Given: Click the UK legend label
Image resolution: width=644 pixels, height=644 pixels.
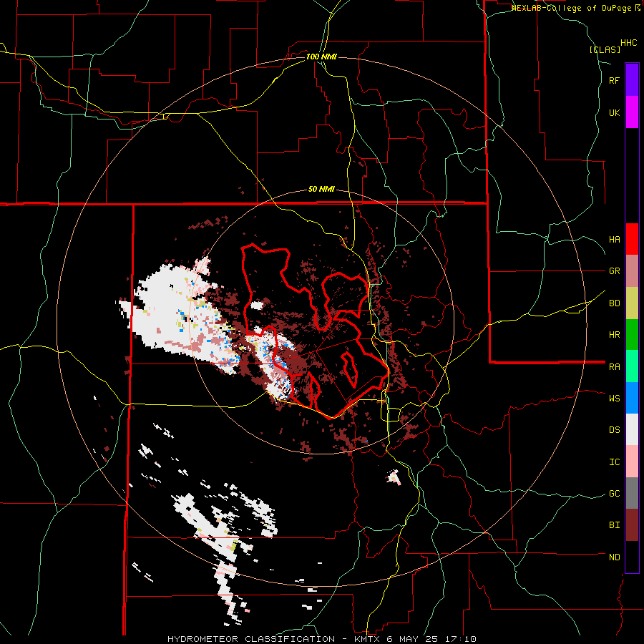Looking at the screenshot, I should pyautogui.click(x=614, y=112).
